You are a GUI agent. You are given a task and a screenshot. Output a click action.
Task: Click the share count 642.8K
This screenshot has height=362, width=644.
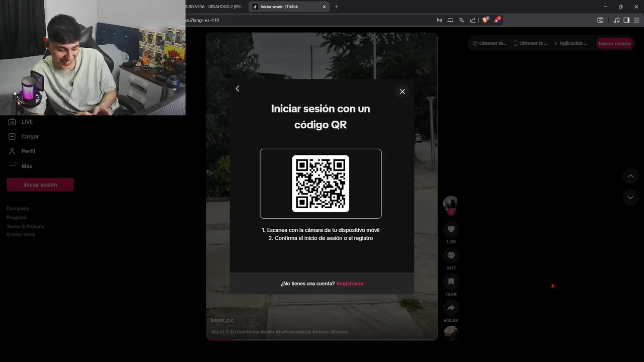(x=451, y=320)
